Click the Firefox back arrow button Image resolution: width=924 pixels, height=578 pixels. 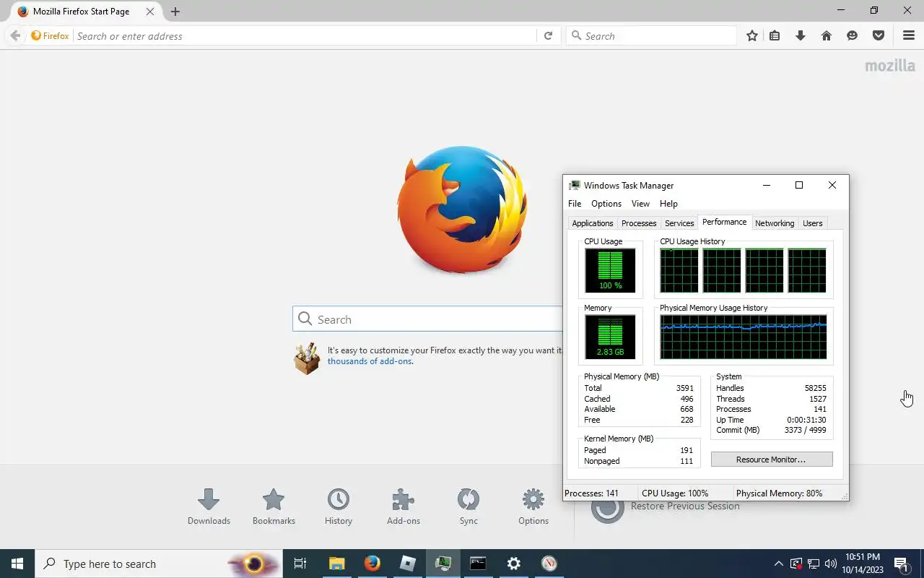(15, 35)
